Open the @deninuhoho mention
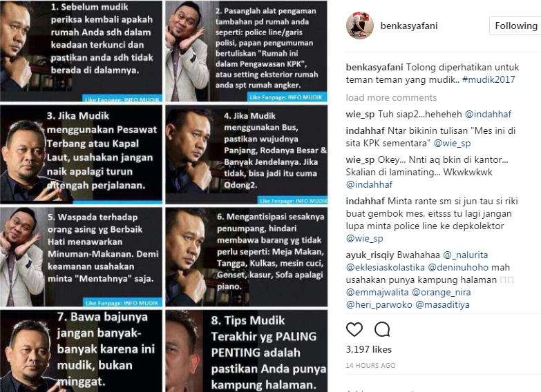 click(458, 267)
